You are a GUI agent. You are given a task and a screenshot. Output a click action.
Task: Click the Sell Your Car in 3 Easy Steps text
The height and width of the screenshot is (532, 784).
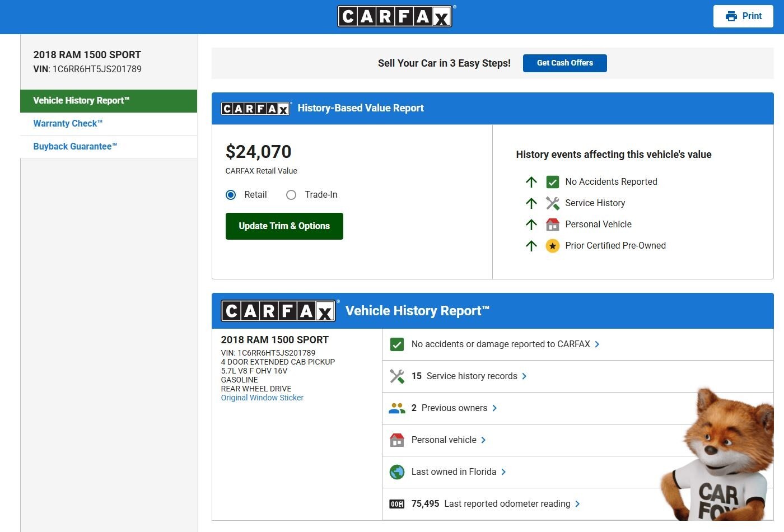[444, 63]
